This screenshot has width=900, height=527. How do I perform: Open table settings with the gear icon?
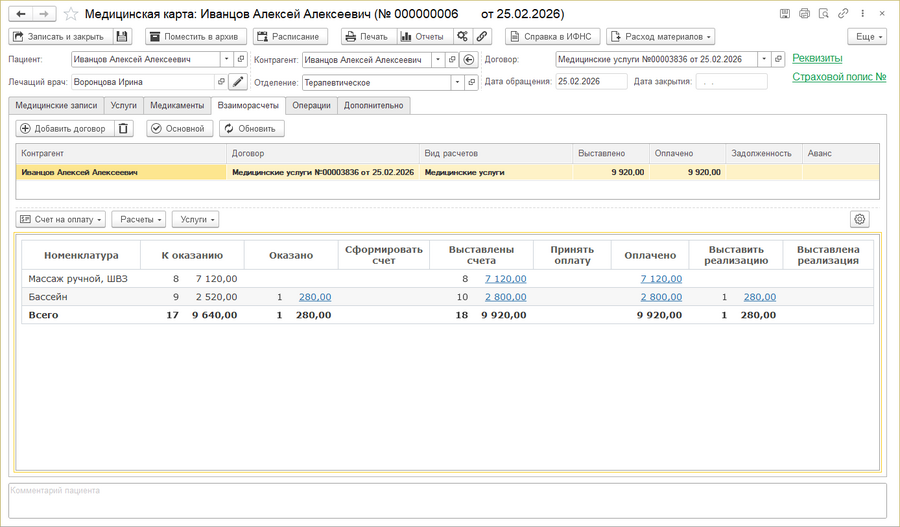coord(859,219)
